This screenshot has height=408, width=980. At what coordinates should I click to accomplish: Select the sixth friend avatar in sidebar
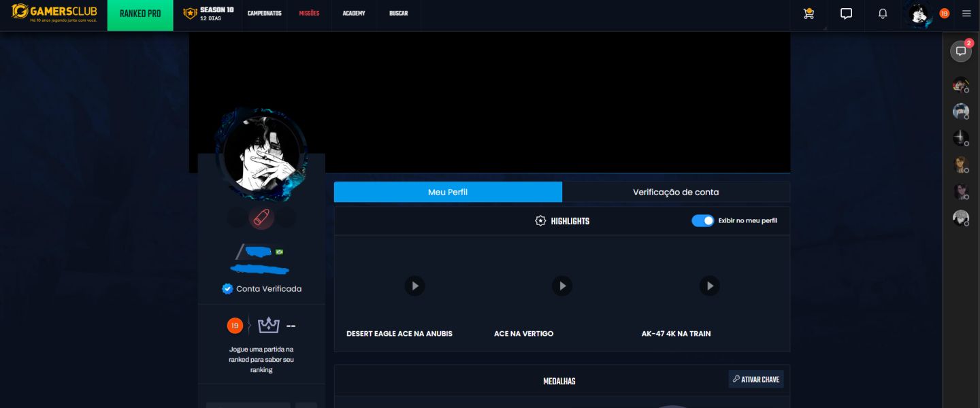960,218
